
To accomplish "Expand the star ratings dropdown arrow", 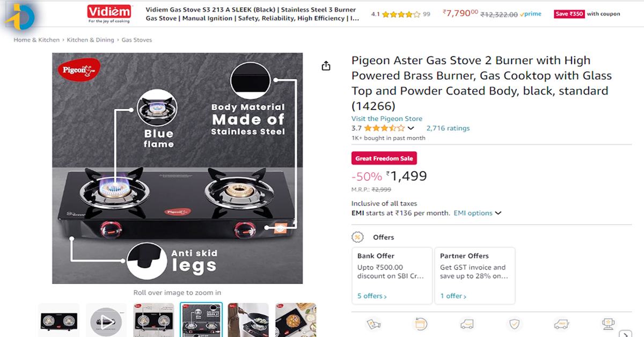I will click(411, 128).
